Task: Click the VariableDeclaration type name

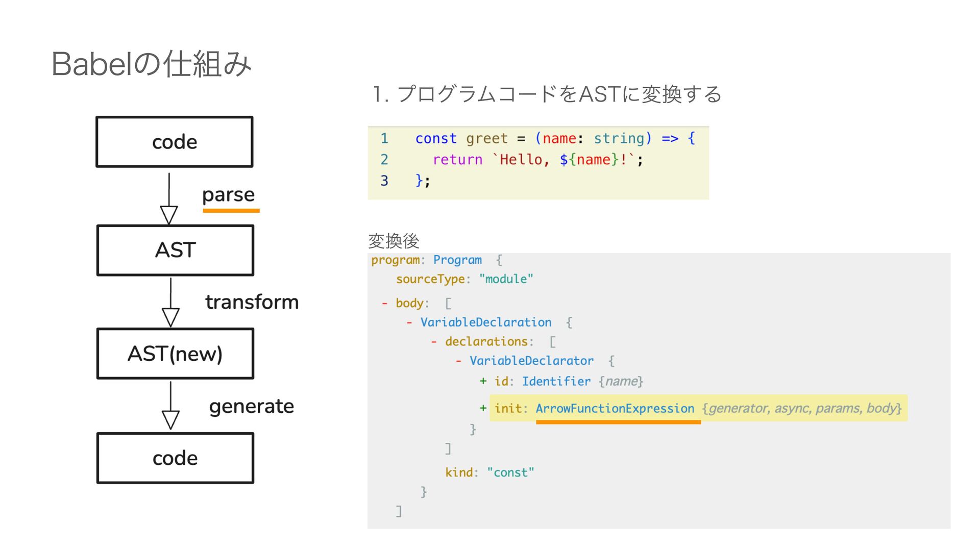Action: point(486,323)
